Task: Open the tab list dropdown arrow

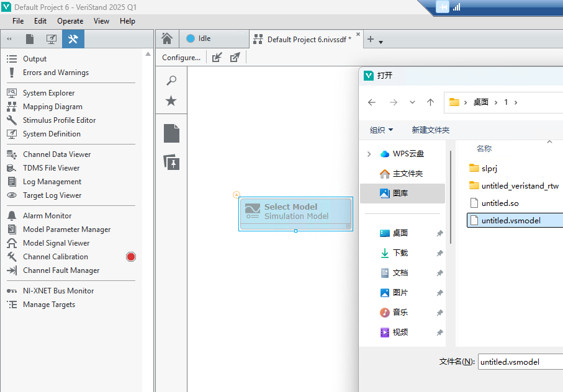Action: 381,42
